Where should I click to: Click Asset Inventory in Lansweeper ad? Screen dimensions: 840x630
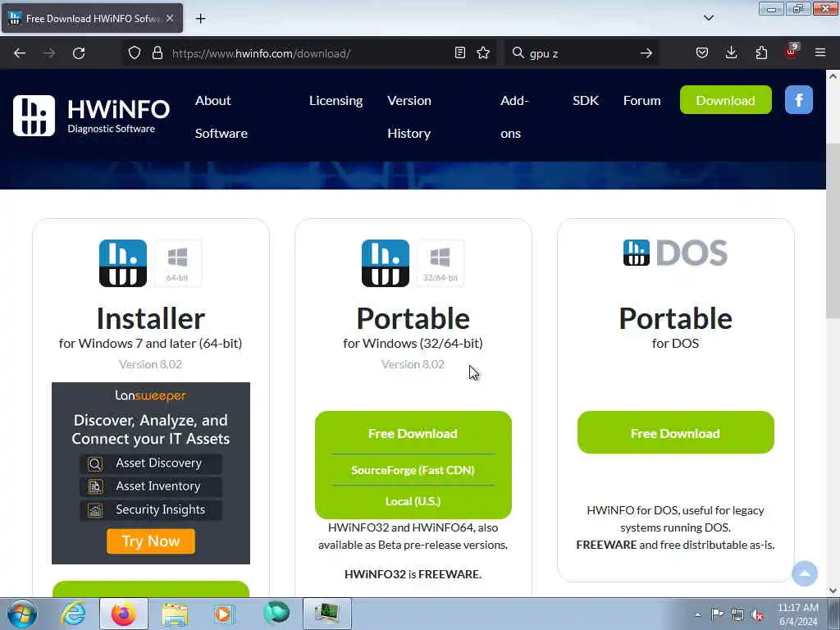tap(151, 486)
